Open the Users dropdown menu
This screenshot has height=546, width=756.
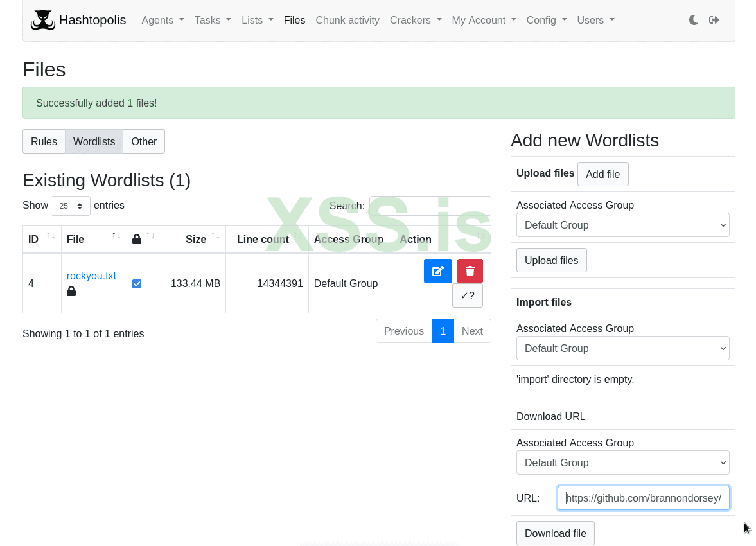click(596, 21)
